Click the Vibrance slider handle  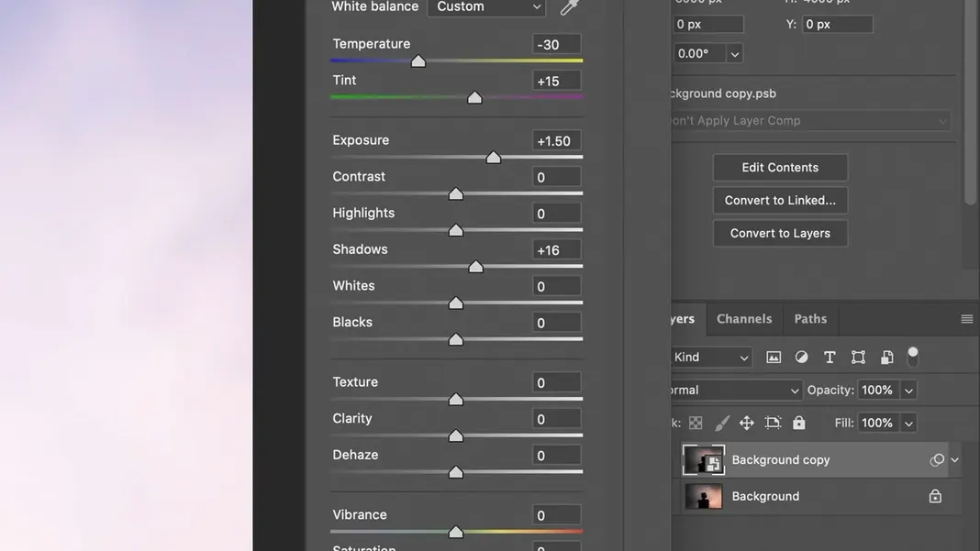click(x=456, y=532)
